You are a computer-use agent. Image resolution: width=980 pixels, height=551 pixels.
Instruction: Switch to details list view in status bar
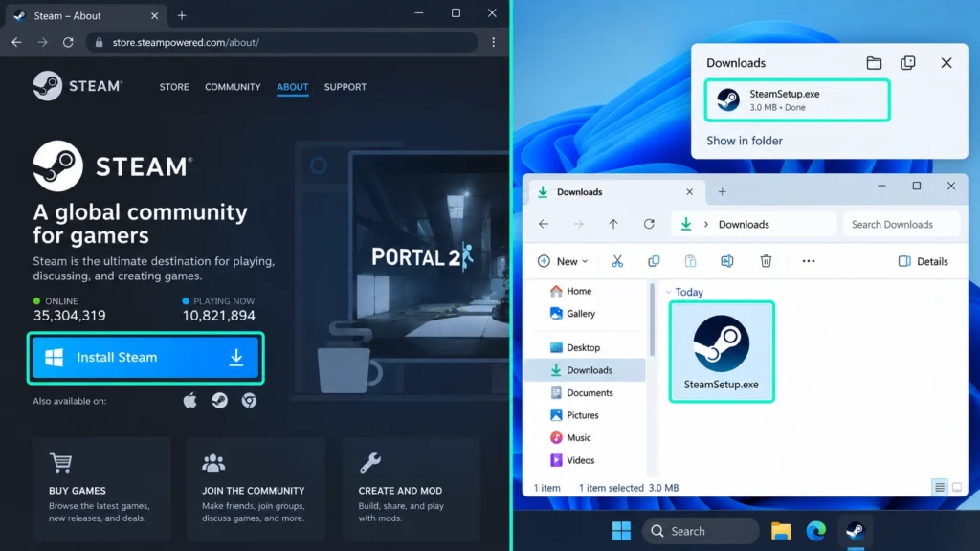coord(940,487)
